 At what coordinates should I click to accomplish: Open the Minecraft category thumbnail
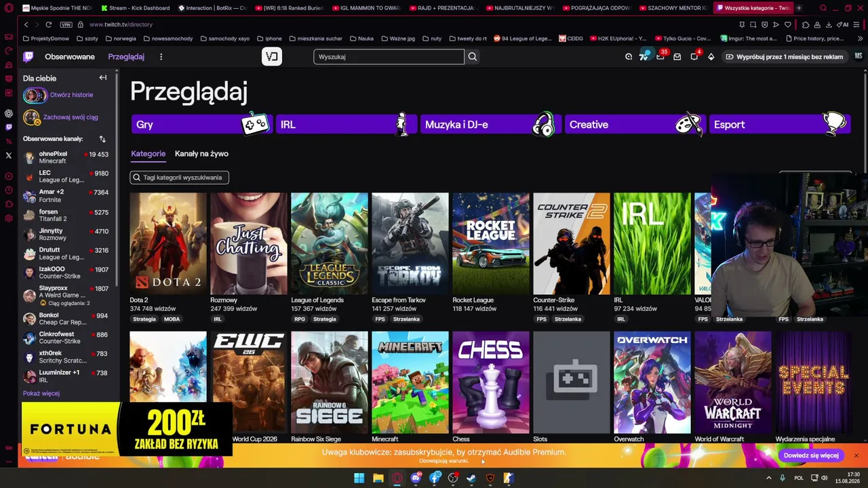410,382
